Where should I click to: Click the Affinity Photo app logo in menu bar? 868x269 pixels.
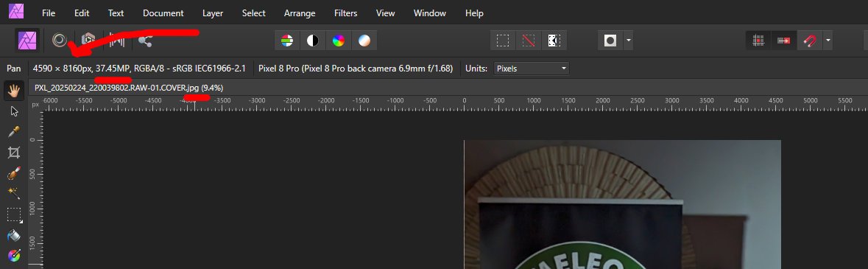(16, 12)
